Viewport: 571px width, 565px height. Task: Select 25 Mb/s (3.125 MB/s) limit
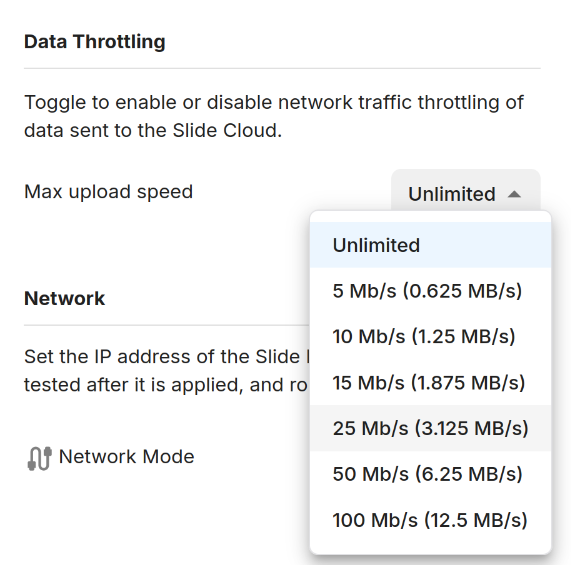430,428
